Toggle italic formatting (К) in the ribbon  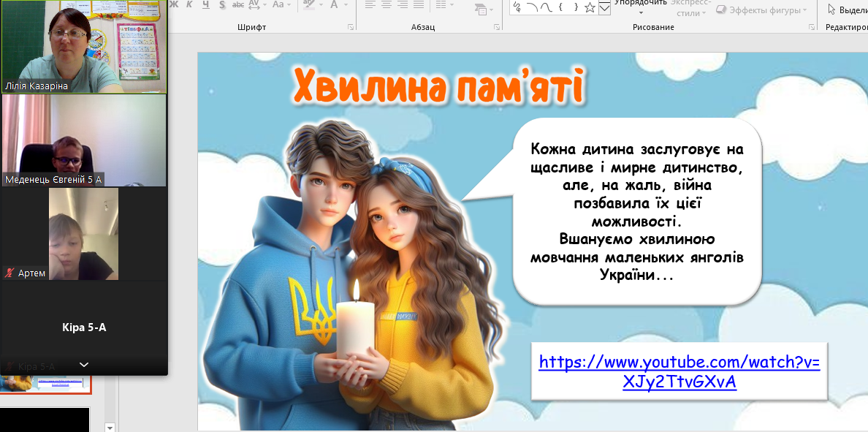pos(189,4)
